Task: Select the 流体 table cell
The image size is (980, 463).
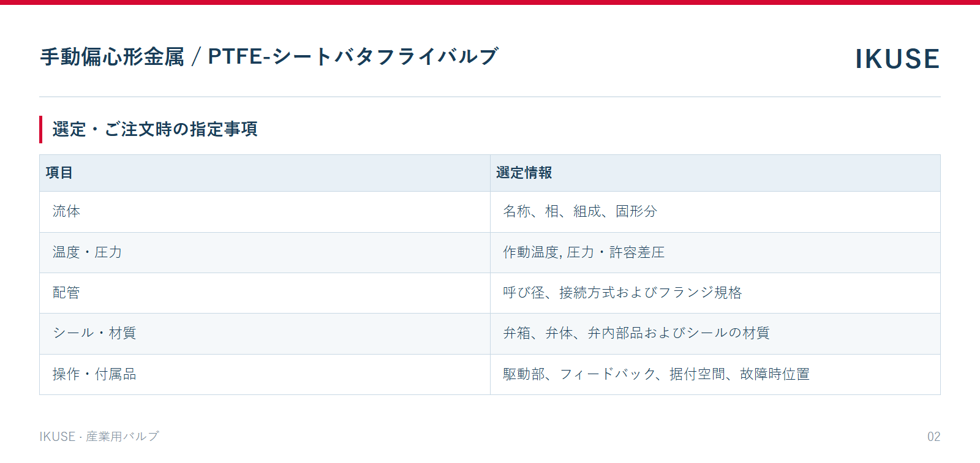Action: click(265, 212)
